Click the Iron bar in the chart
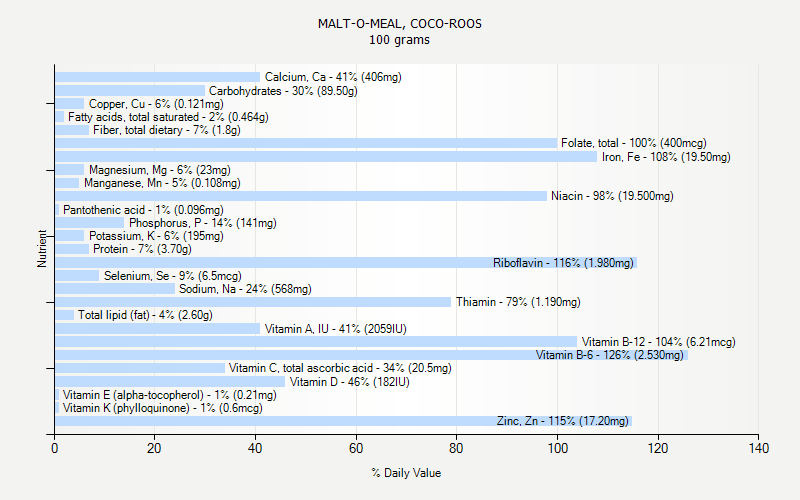 (x=326, y=157)
